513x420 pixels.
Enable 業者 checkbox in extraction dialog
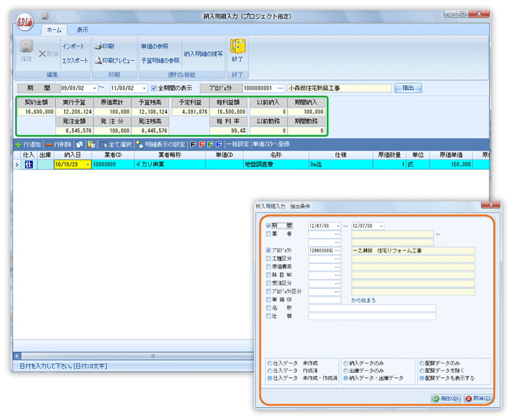coord(269,234)
